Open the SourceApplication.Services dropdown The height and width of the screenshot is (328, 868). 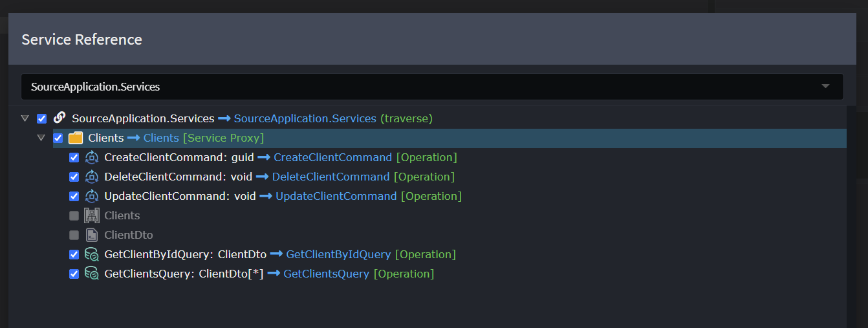pos(825,87)
